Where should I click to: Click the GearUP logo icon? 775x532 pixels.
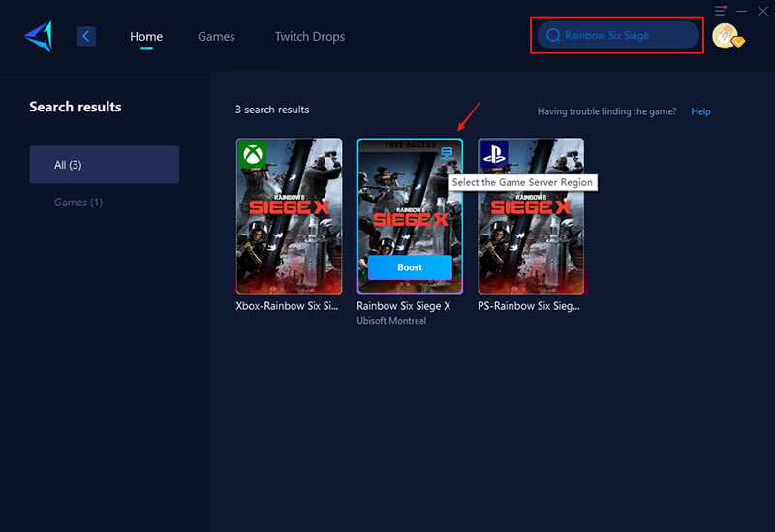click(x=39, y=36)
